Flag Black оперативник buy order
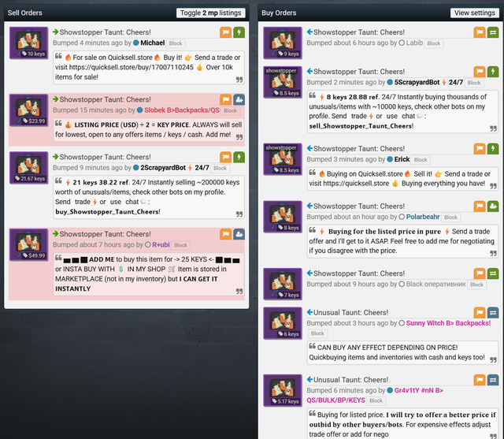Image resolution: width=504 pixels, height=439 pixels. pos(480,273)
